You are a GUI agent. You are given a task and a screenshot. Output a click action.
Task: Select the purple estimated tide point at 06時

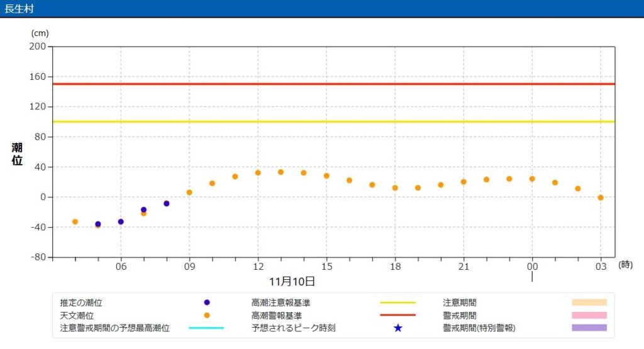click(121, 222)
